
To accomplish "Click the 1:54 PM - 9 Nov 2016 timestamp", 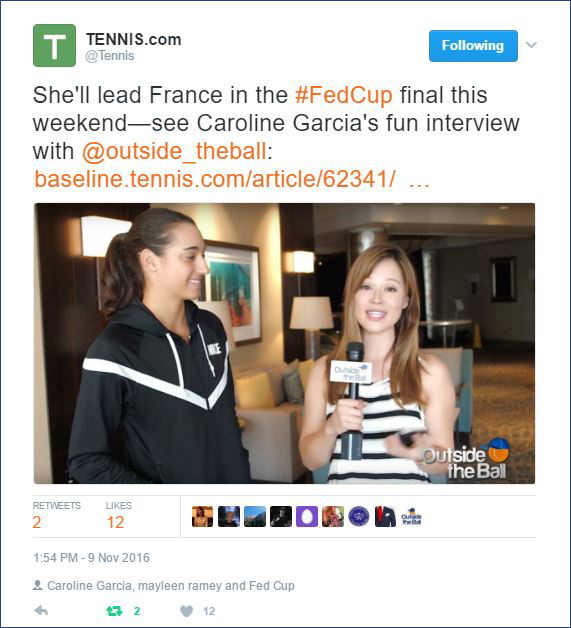I will 91,558.
